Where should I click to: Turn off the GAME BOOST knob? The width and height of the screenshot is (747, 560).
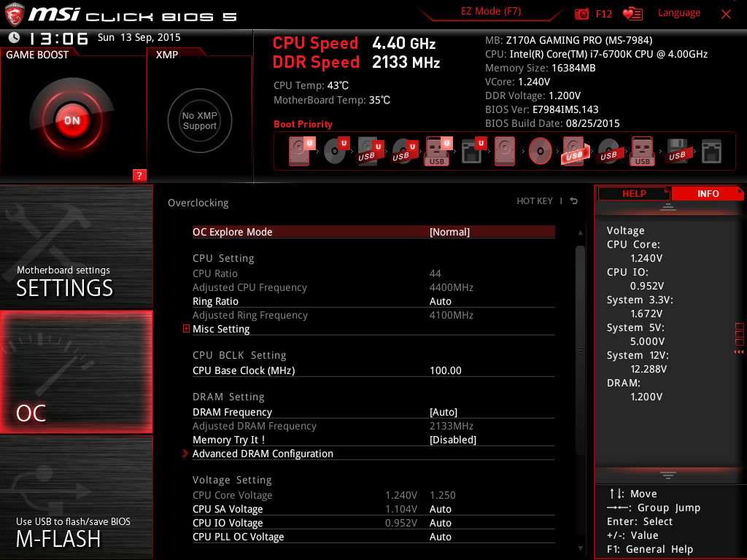(x=72, y=120)
